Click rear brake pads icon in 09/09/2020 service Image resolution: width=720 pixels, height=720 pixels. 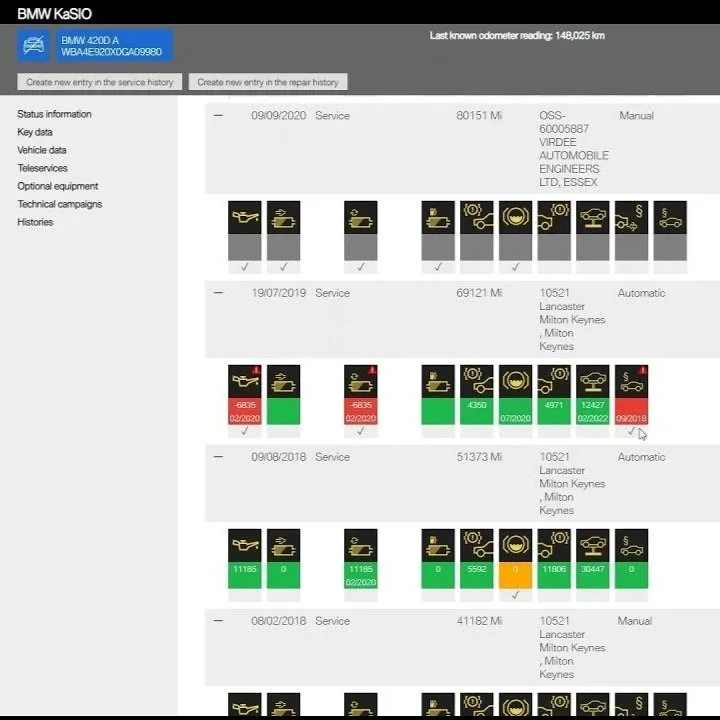554,218
